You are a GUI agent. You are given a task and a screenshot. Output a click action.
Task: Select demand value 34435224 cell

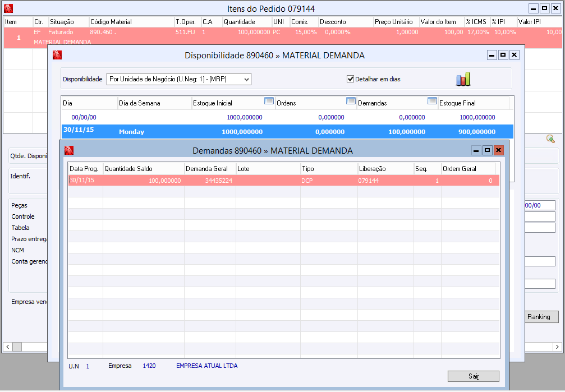[210, 181]
